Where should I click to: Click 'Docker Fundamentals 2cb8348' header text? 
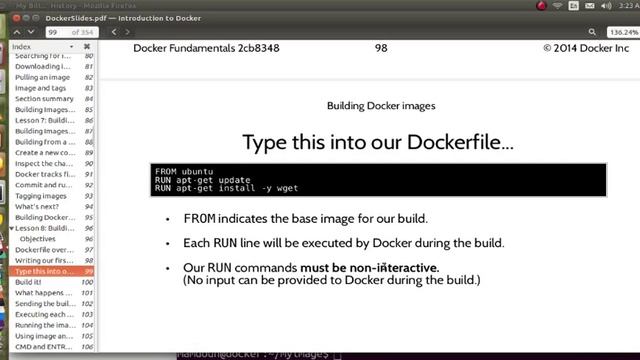coord(207,48)
